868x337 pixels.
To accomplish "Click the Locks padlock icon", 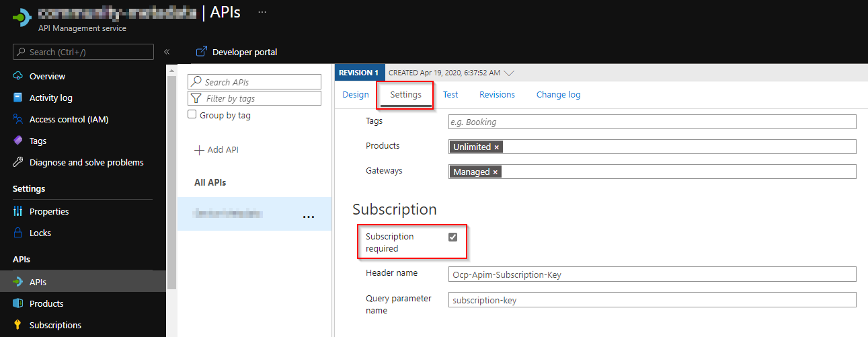I will point(18,233).
